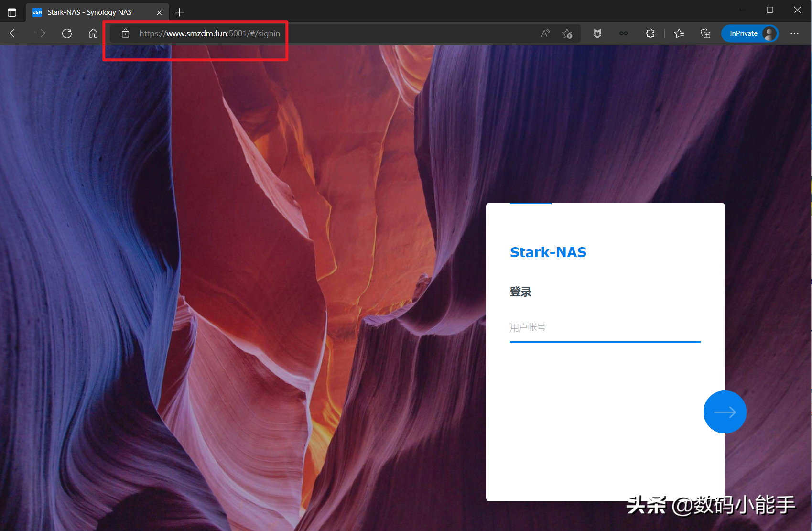Refresh the Synology sign-in page

(67, 33)
